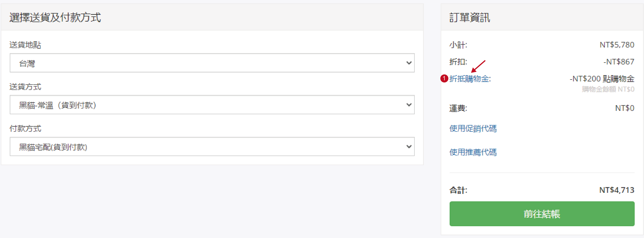Click the 訂單資訊 panel heading
This screenshot has width=644, height=238.
coord(470,17)
